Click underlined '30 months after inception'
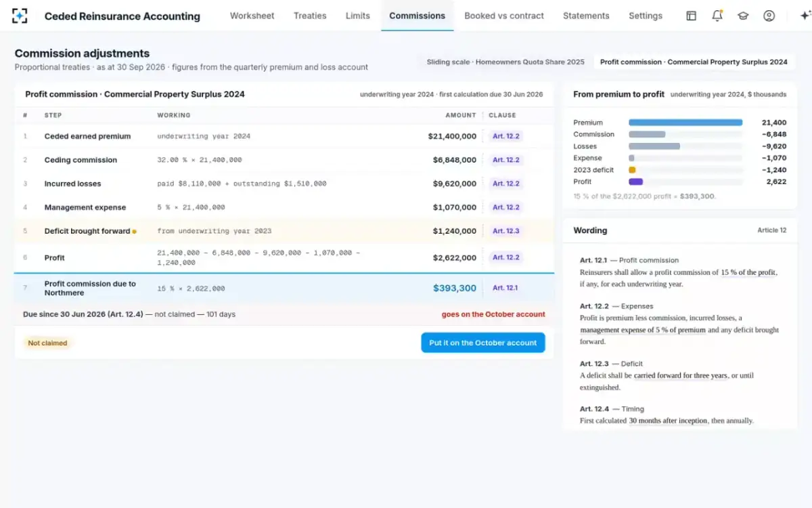Image resolution: width=812 pixels, height=508 pixels. coord(668,421)
